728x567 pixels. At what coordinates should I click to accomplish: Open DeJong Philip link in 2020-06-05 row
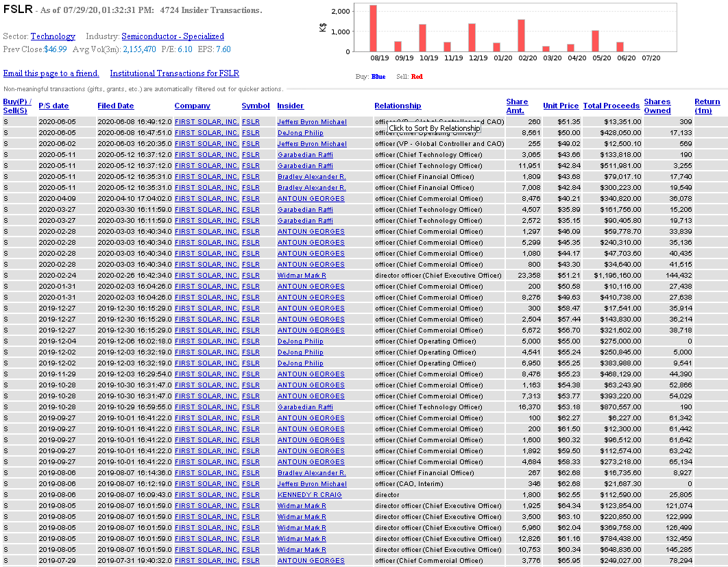coord(300,133)
